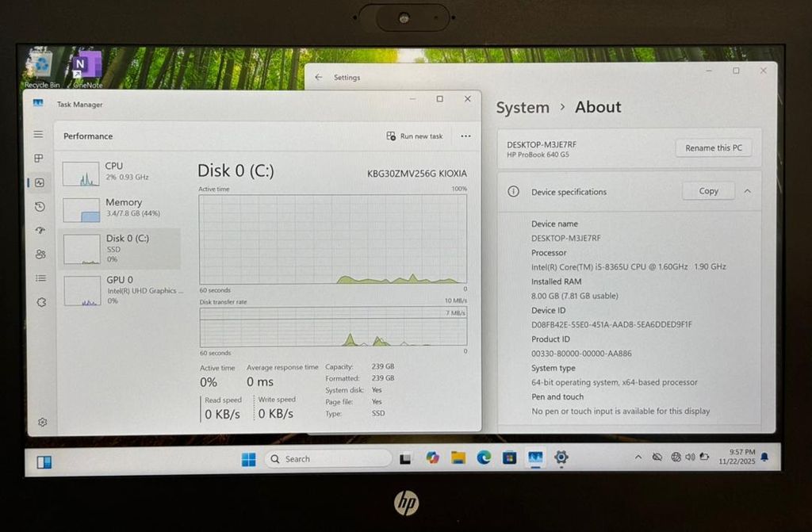The width and height of the screenshot is (812, 532).
Task: Click the taskbar Search box
Action: tap(327, 458)
